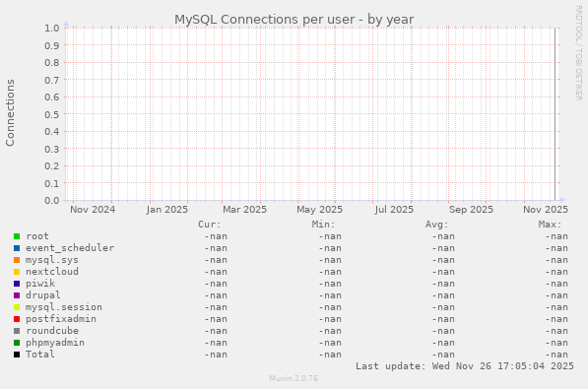The width and height of the screenshot is (588, 389).
Task: Click the green root legend swatch
Action: 17,236
